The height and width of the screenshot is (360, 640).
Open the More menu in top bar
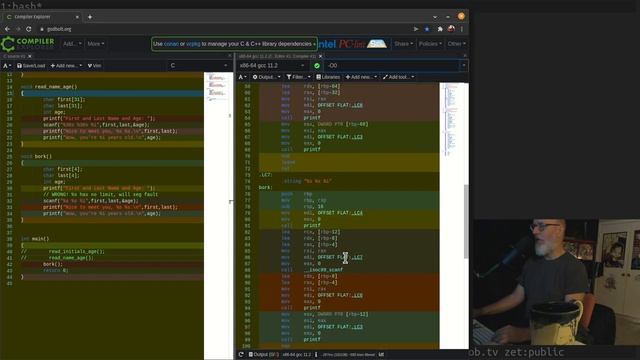click(96, 44)
